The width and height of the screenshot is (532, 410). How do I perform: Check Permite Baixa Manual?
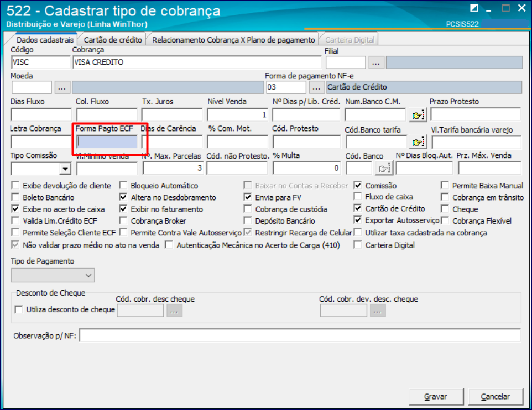[445, 186]
